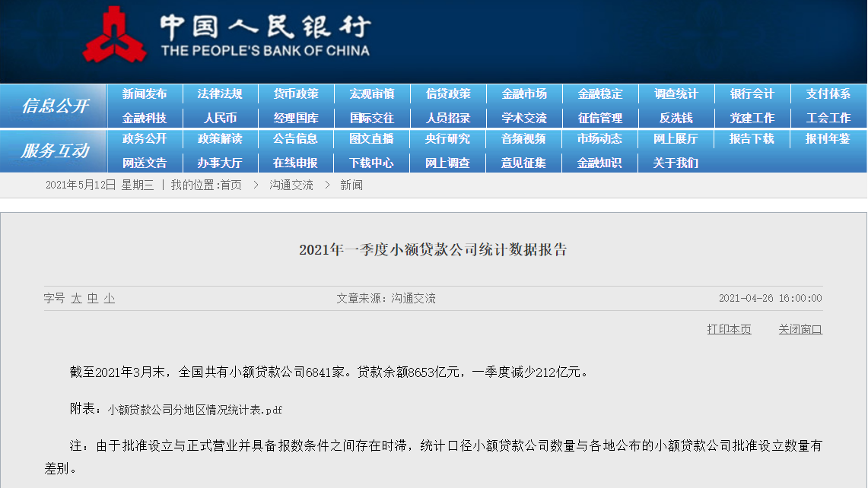Viewport: 868px width, 488px height.
Task: Open 工会工作 menu item
Action: (x=828, y=118)
